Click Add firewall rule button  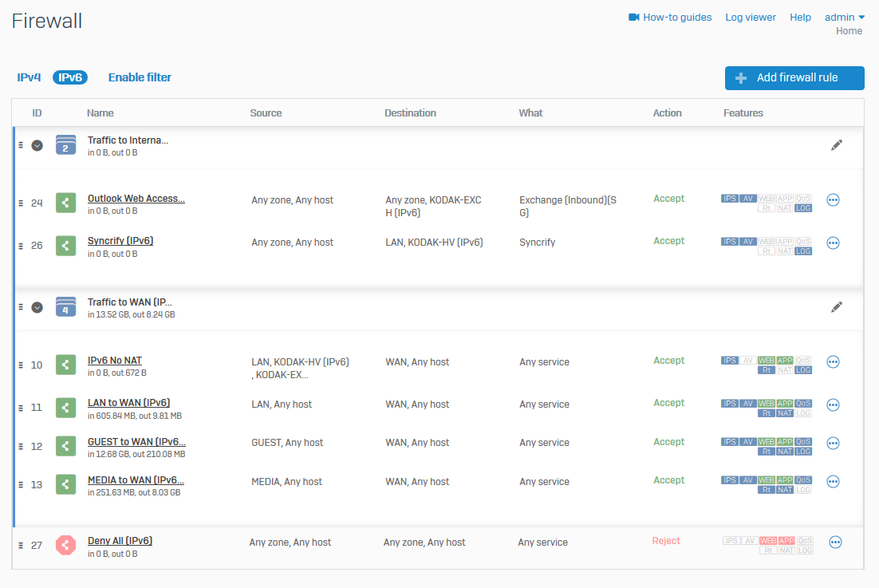click(794, 78)
